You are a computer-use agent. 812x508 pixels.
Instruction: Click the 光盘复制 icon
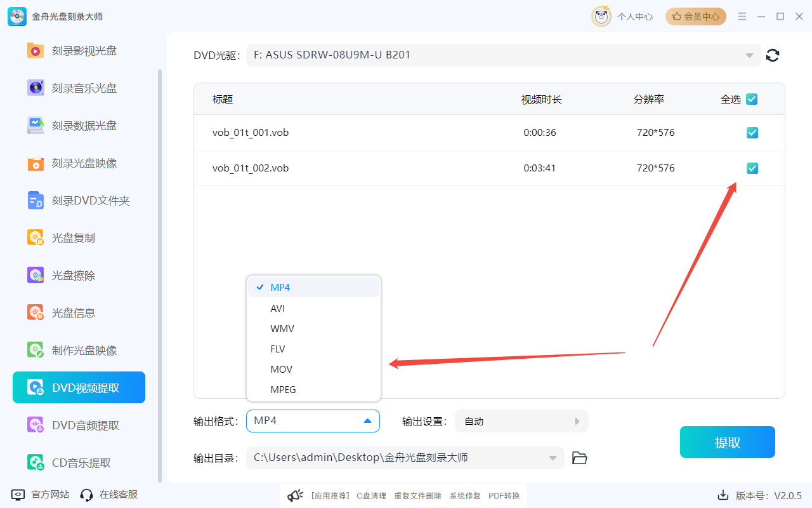click(36, 238)
